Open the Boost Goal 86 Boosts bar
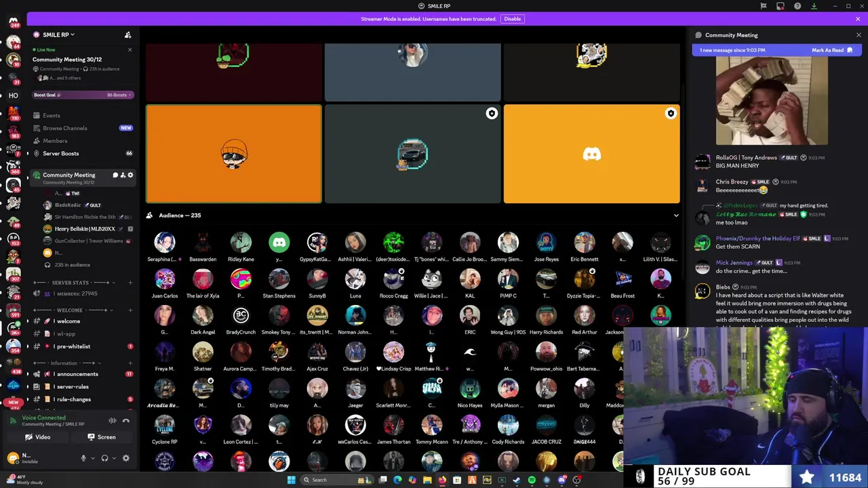 (83, 95)
